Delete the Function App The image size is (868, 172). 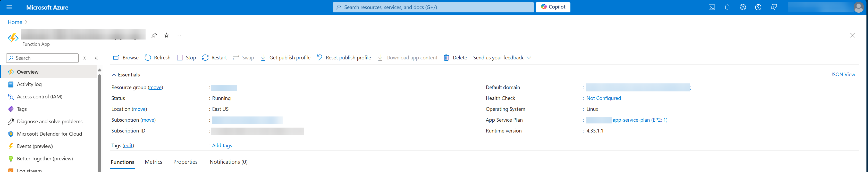[x=455, y=58]
